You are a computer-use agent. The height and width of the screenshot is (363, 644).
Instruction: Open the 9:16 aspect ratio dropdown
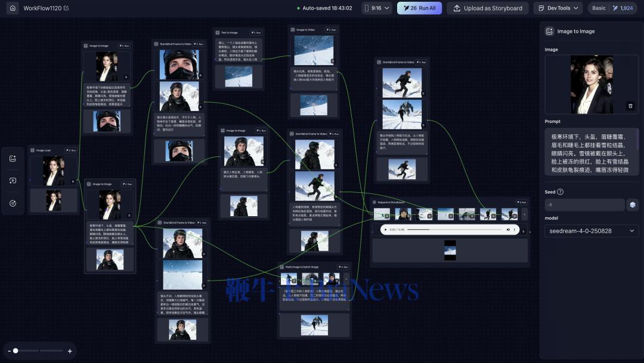point(377,8)
